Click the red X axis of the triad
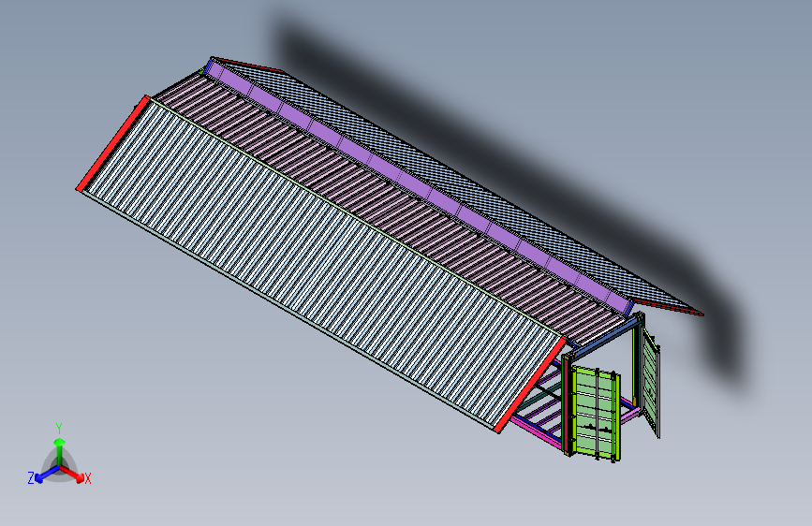The width and height of the screenshot is (812, 526). [72, 474]
